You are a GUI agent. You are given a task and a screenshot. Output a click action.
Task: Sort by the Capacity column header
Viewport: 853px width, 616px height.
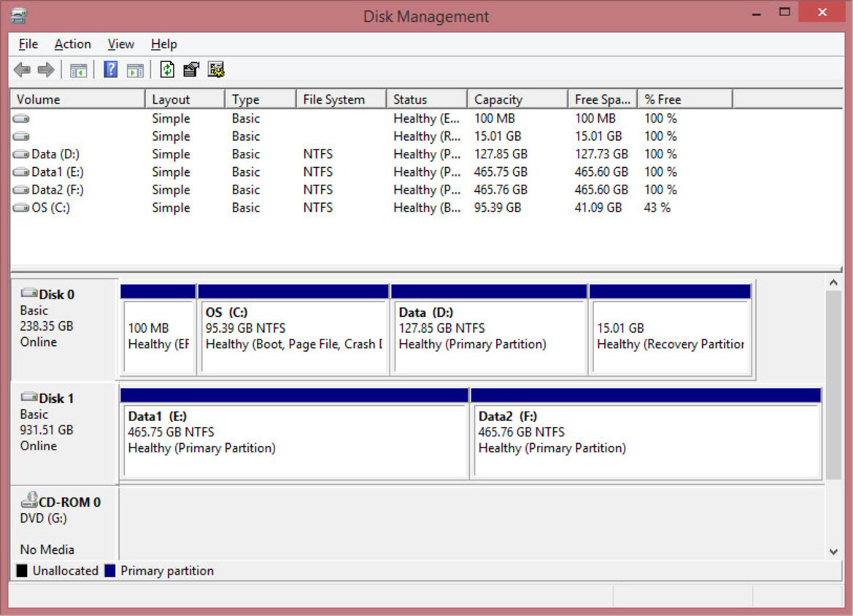click(x=517, y=99)
